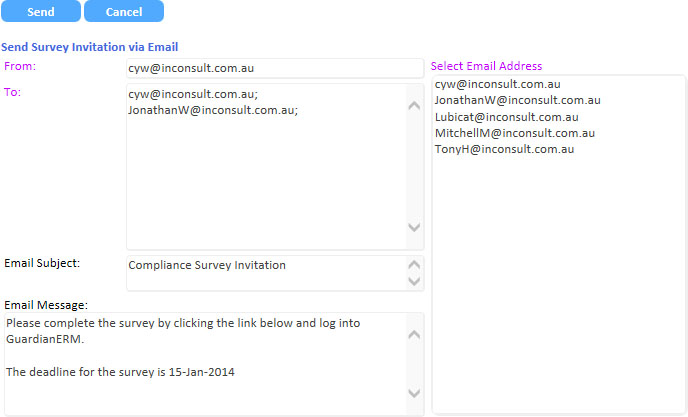
Task: Click the down arrow in the To box scrollbar
Action: tap(414, 227)
